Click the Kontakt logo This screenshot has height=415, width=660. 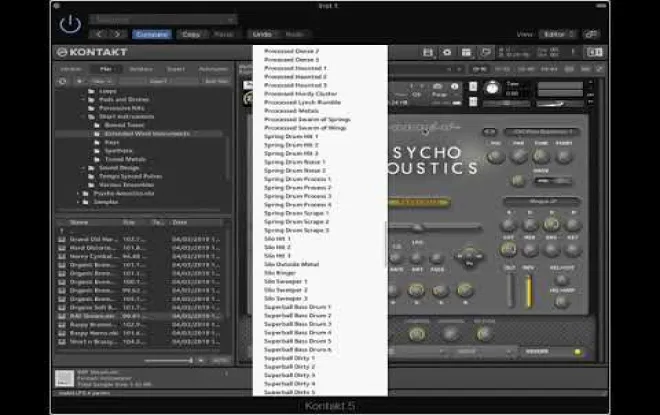click(92, 52)
